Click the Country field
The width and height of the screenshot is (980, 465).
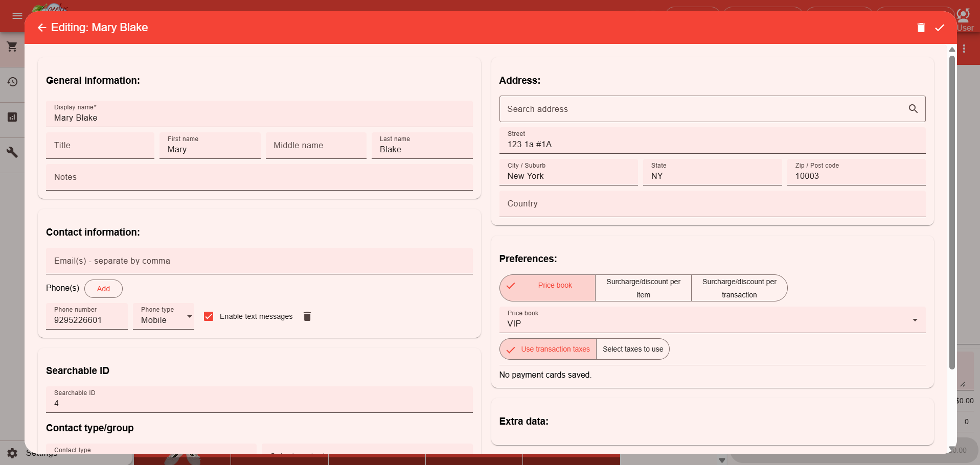click(x=712, y=204)
